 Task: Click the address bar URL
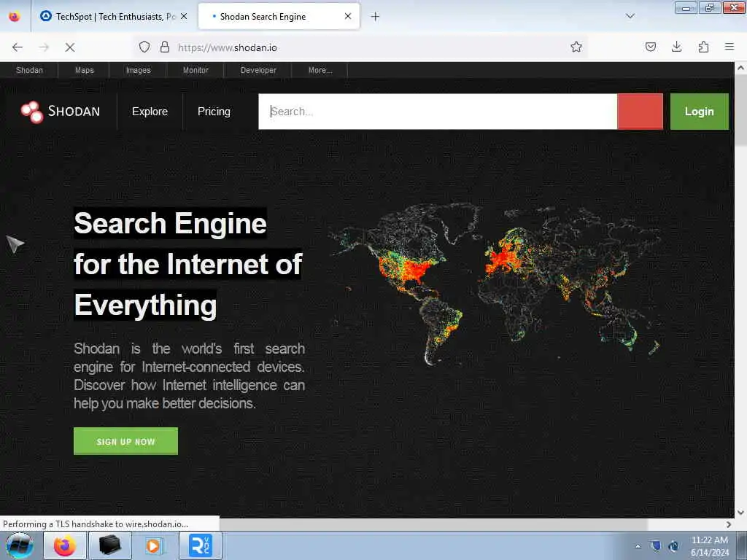tap(228, 47)
